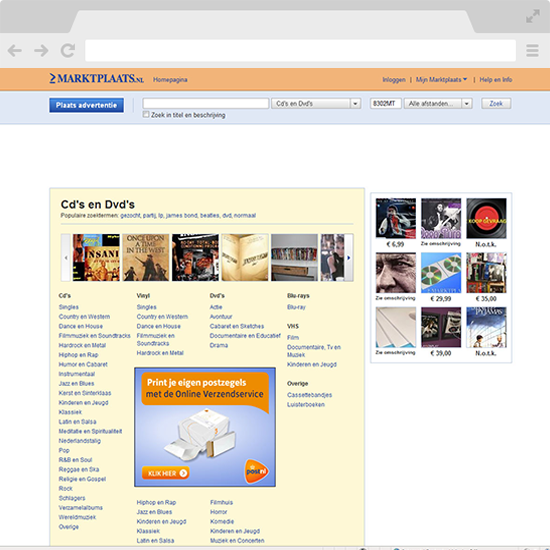Image resolution: width=550 pixels, height=550 pixels.
Task: Click the fullscreen expand arrows icon
Action: click(532, 16)
